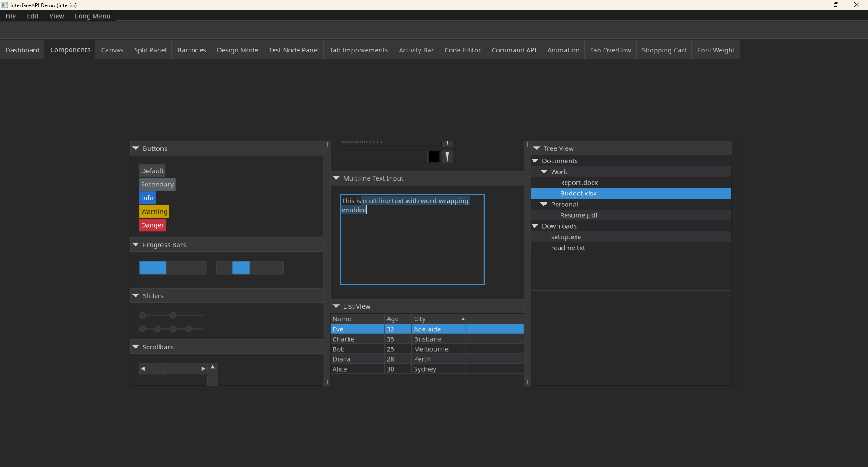Viewport: 868px width, 467px height.
Task: Click the Secondary button
Action: 157,185
